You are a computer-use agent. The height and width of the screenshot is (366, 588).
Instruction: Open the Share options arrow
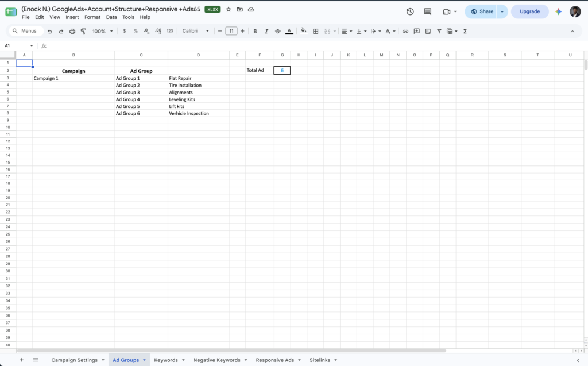[x=502, y=11]
